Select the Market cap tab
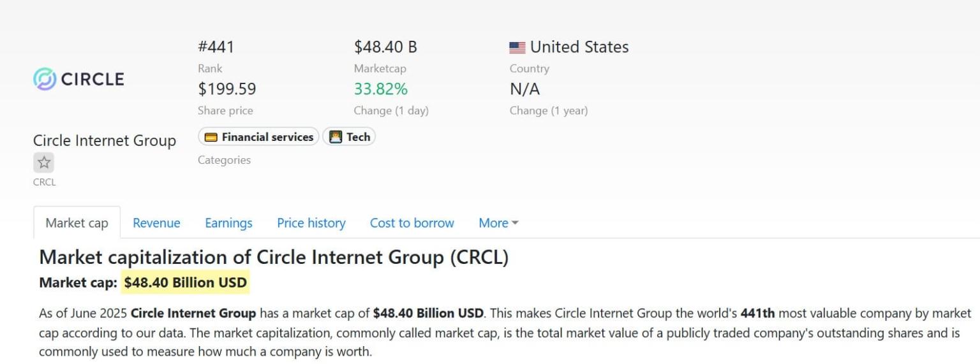This screenshot has height=364, width=980. pos(77,223)
